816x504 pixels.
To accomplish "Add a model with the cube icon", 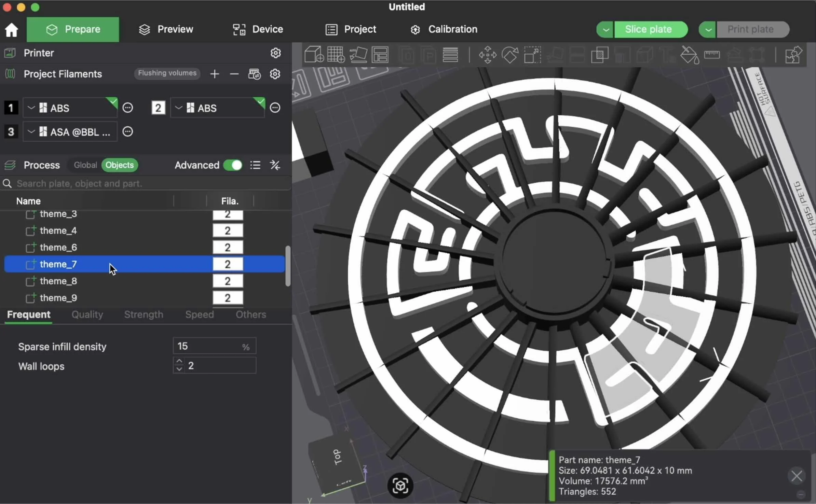I will point(314,55).
